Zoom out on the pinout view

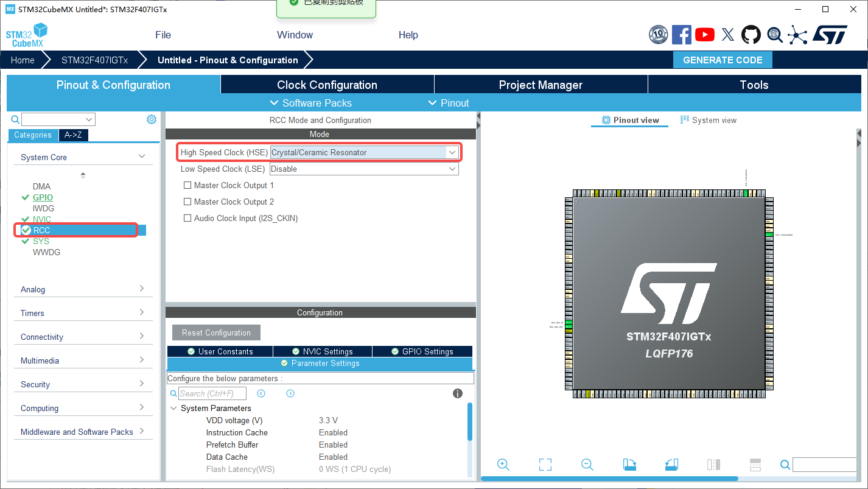[x=586, y=464]
